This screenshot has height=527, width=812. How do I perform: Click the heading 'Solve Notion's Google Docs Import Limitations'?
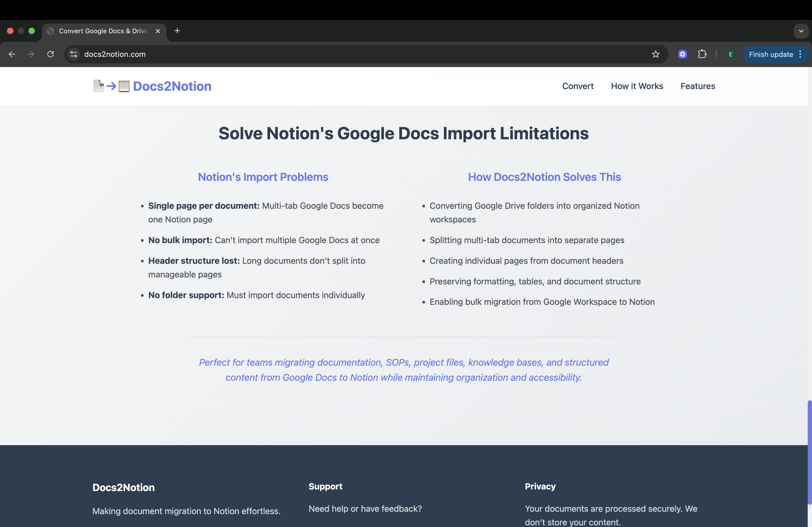click(404, 133)
